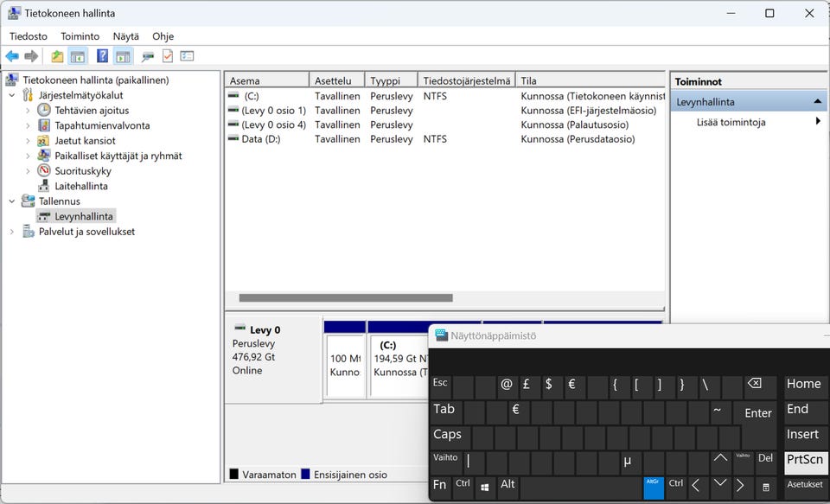Click the checkmark document toolbar icon
Screen dimensions: 830x504
tap(168, 56)
